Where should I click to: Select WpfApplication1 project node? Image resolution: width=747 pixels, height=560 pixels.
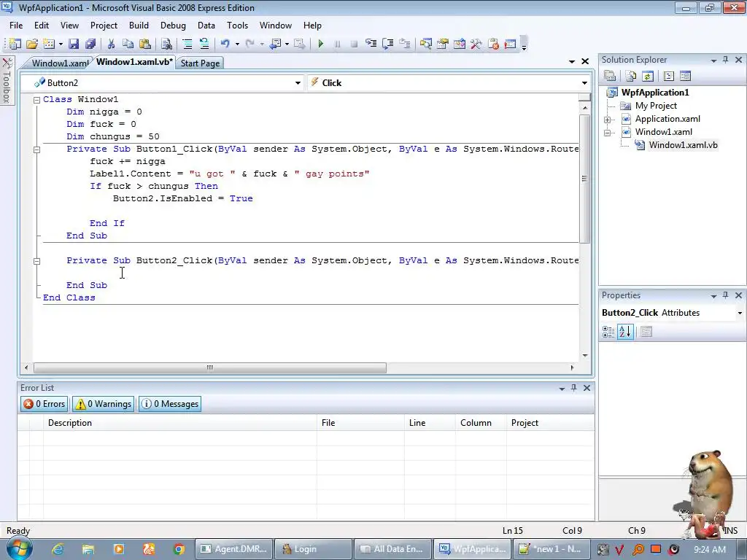pos(654,93)
